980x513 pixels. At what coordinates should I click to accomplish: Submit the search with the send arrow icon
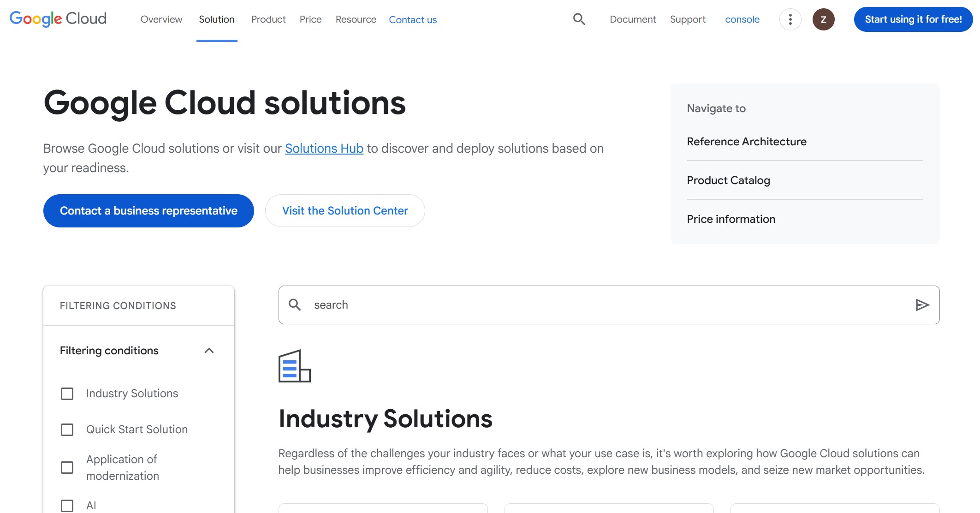[x=923, y=304]
